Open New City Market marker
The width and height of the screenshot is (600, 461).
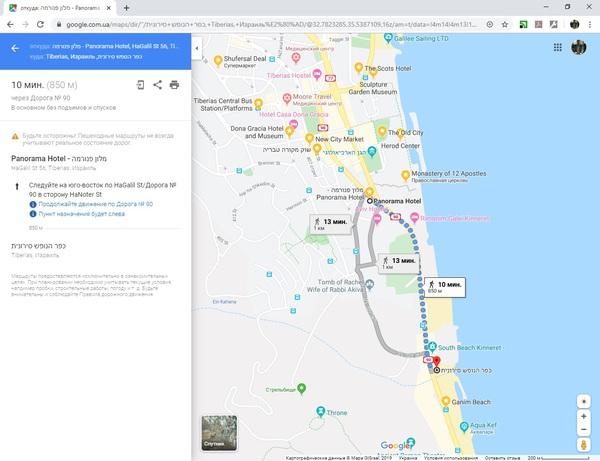pyautogui.click(x=310, y=138)
